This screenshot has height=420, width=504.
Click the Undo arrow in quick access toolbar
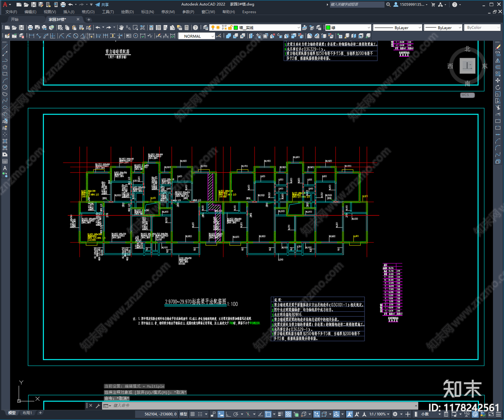click(71, 4)
